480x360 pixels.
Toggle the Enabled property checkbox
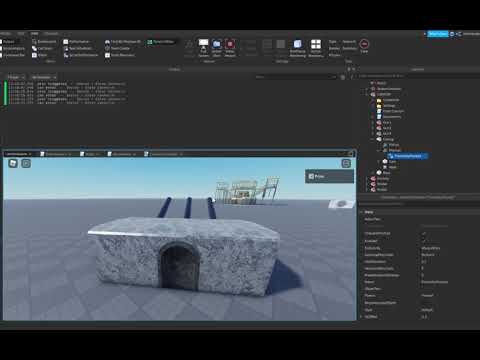(x=424, y=241)
